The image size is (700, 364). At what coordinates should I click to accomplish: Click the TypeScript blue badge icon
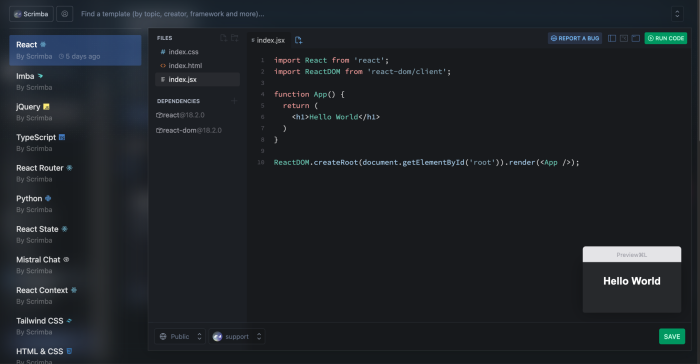(x=62, y=137)
